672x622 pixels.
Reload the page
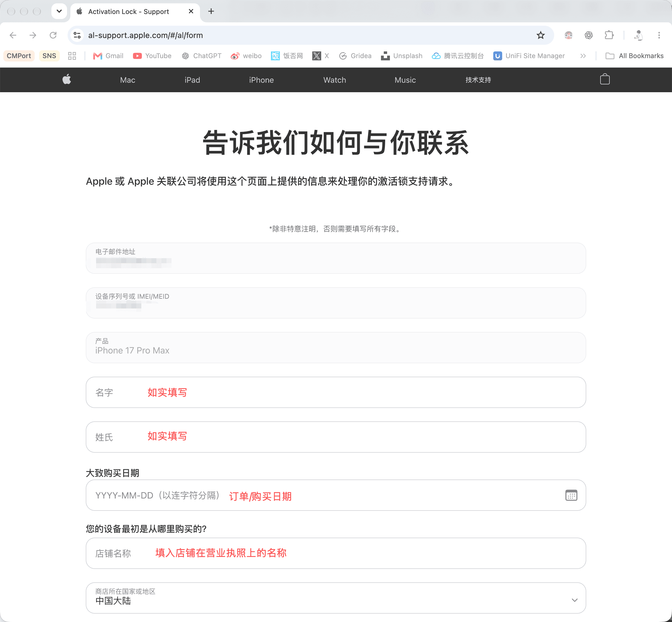pos(53,35)
